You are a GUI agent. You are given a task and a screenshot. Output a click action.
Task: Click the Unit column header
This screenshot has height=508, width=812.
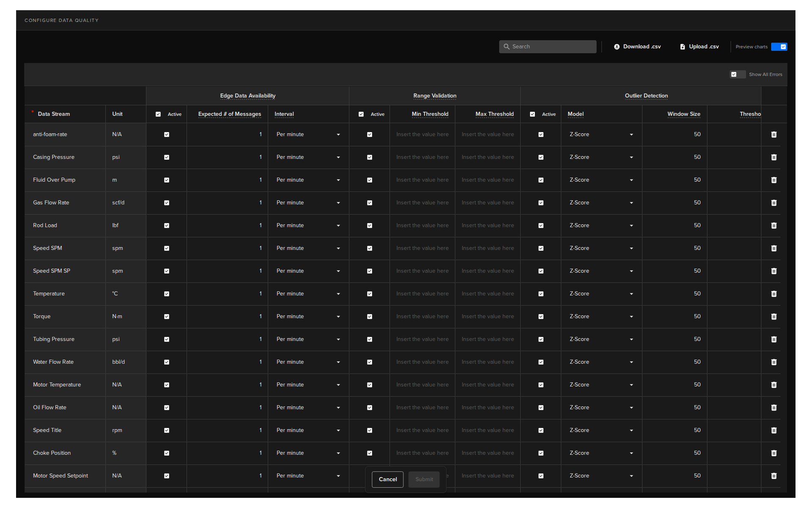[x=117, y=114]
